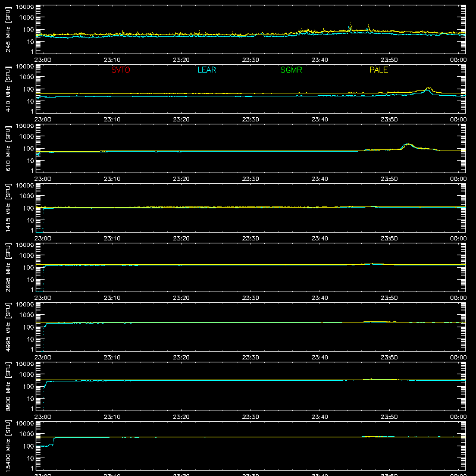This screenshot has width=476, height=476.
Task: Select the '410 MHz [SFU]' axis title
Action: click(8, 89)
